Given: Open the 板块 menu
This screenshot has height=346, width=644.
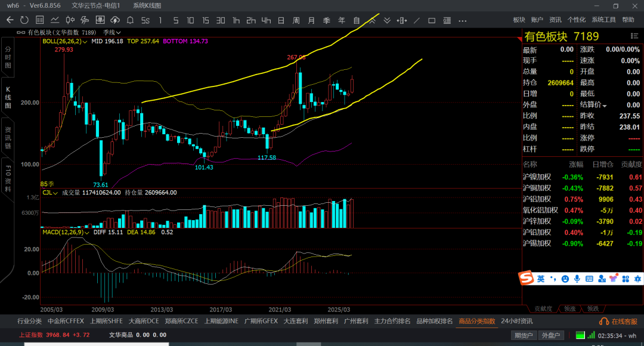Looking at the screenshot, I should click(x=519, y=20).
